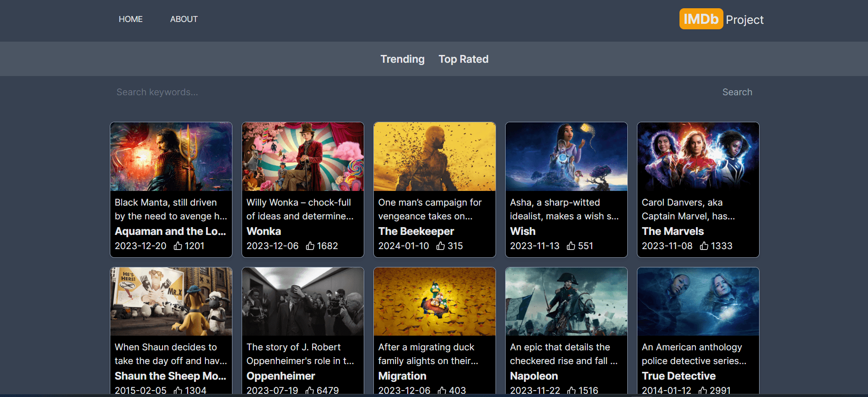Viewport: 868px width, 397px height.
Task: Open the HOME navigation link
Action: coord(130,19)
